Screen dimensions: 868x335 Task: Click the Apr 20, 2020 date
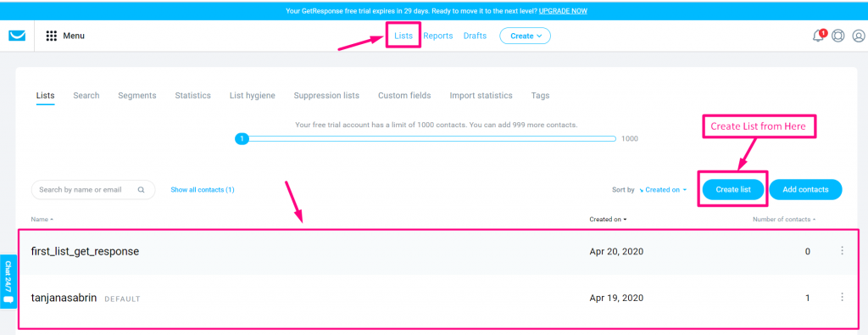coord(617,251)
